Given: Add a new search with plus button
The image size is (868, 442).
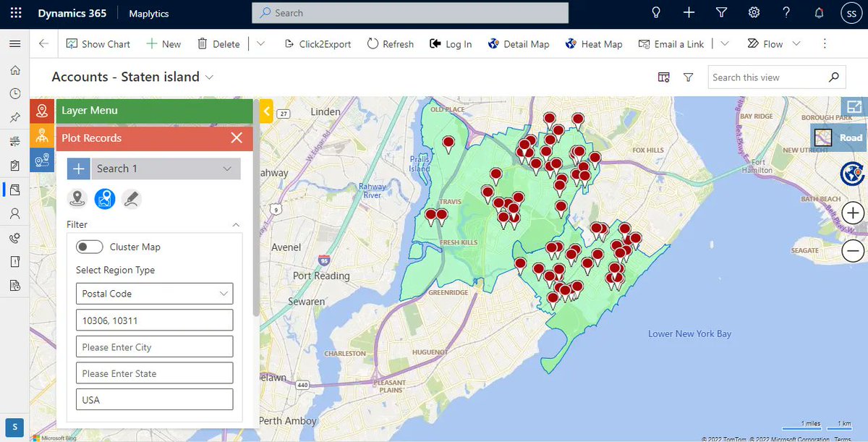Looking at the screenshot, I should click(79, 169).
